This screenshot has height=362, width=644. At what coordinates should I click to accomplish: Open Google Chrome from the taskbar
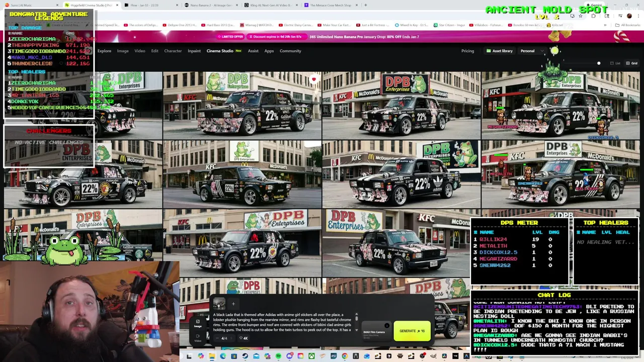[x=345, y=356]
